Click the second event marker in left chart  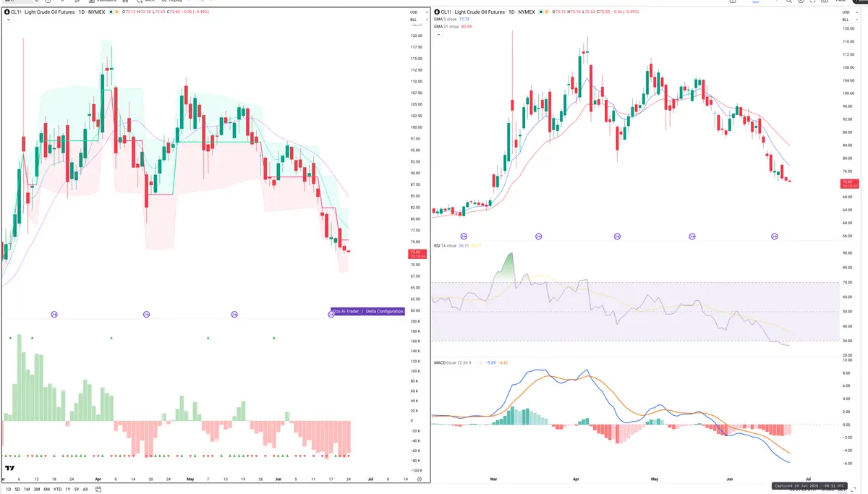pyautogui.click(x=146, y=314)
